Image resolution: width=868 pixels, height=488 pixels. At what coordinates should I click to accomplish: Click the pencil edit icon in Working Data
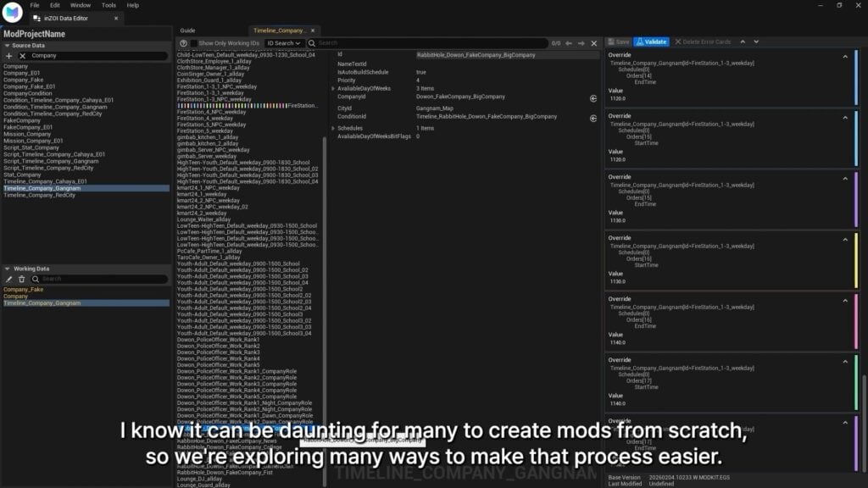[9, 279]
